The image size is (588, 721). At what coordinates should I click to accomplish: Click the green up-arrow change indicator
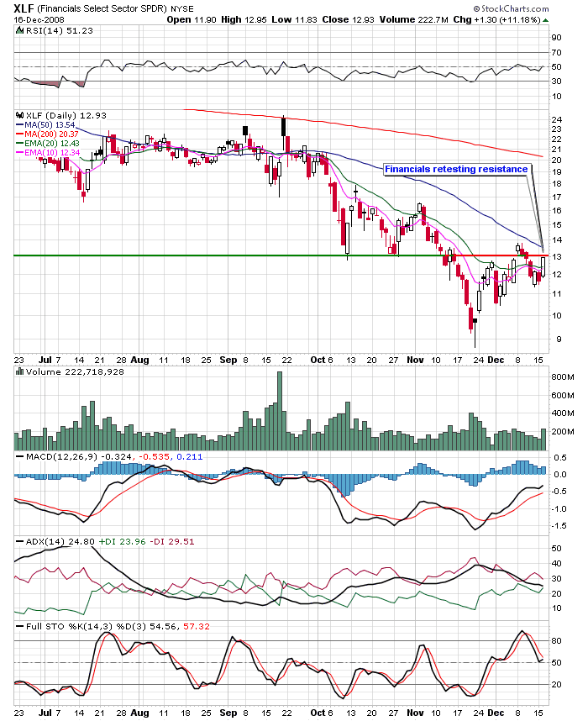546,20
